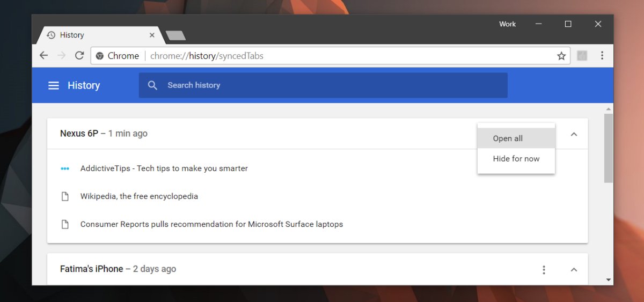Focus the chrome://history address bar
Screen dimensions: 644x302
330,56
